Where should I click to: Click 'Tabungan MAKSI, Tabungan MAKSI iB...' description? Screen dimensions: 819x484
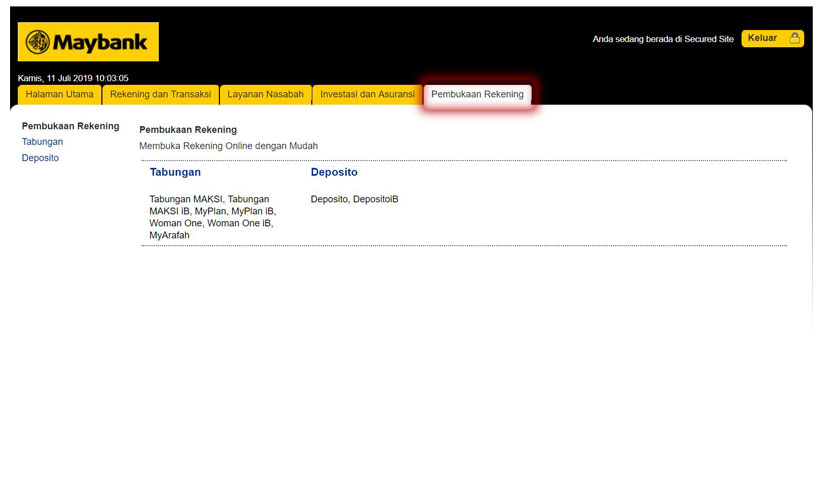pyautogui.click(x=213, y=217)
